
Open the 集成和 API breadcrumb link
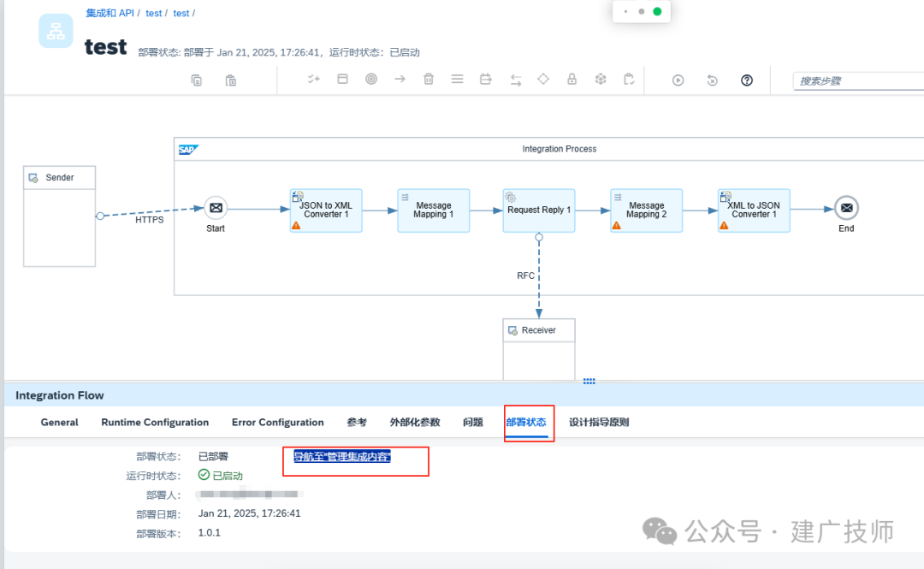(x=110, y=13)
